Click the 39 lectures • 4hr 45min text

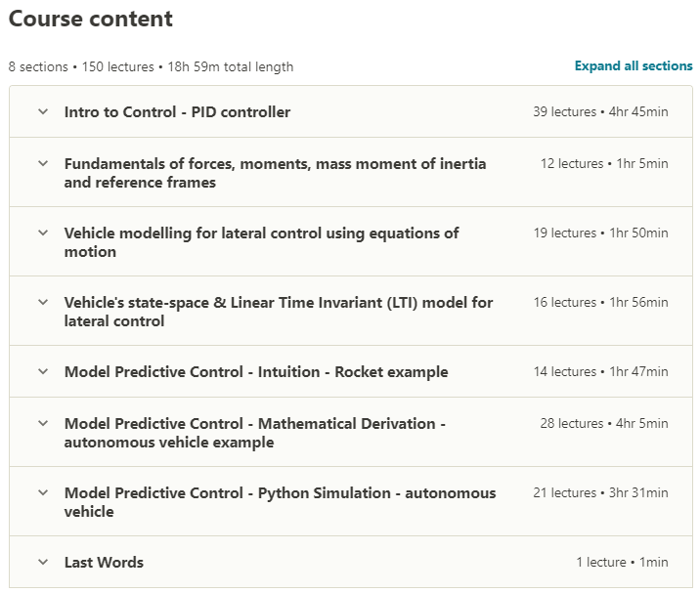click(600, 111)
